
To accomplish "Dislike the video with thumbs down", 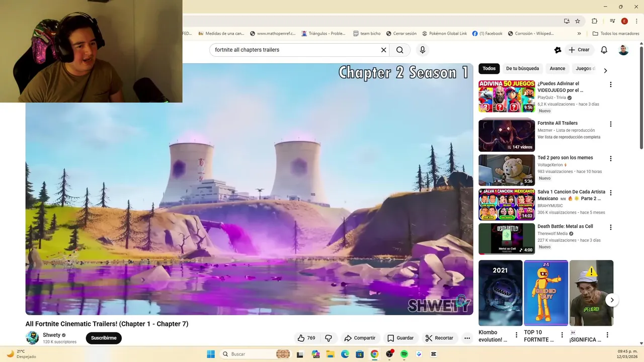I will pyautogui.click(x=329, y=338).
